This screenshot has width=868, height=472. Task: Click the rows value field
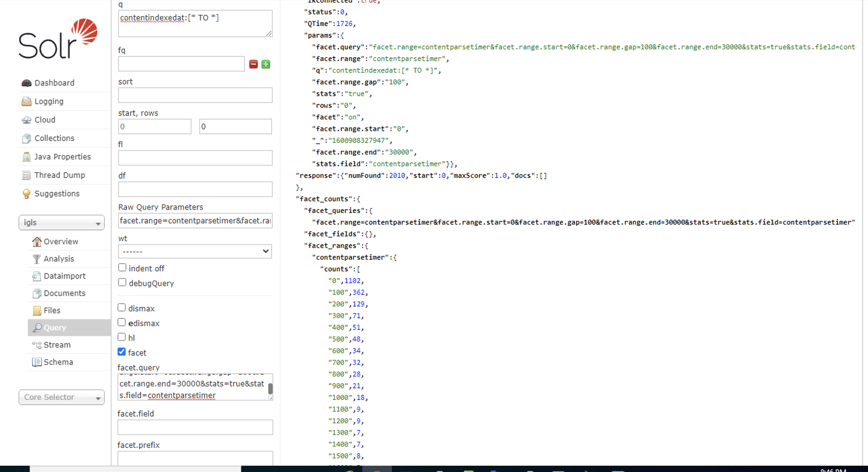click(236, 127)
